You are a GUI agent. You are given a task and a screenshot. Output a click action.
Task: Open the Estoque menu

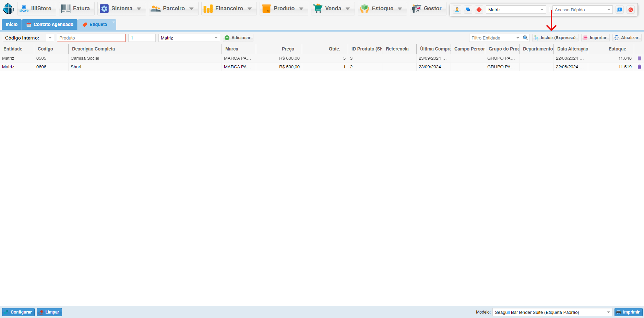tap(382, 9)
